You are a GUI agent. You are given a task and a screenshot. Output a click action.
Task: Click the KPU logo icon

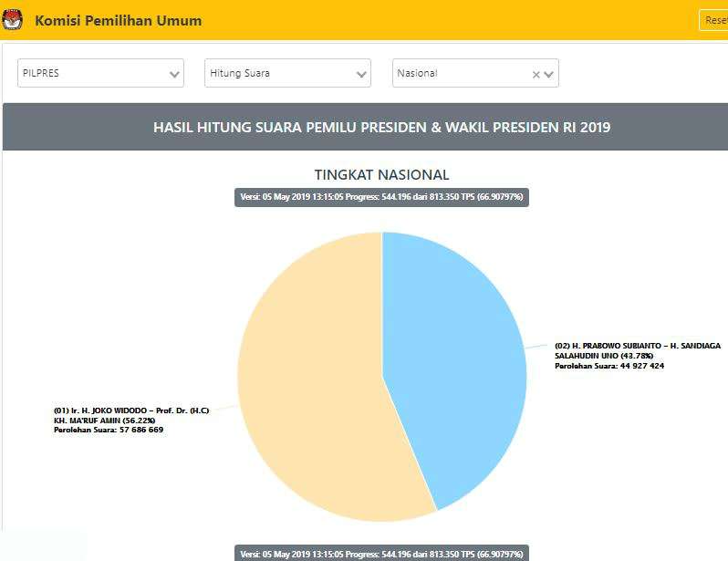coord(13,20)
